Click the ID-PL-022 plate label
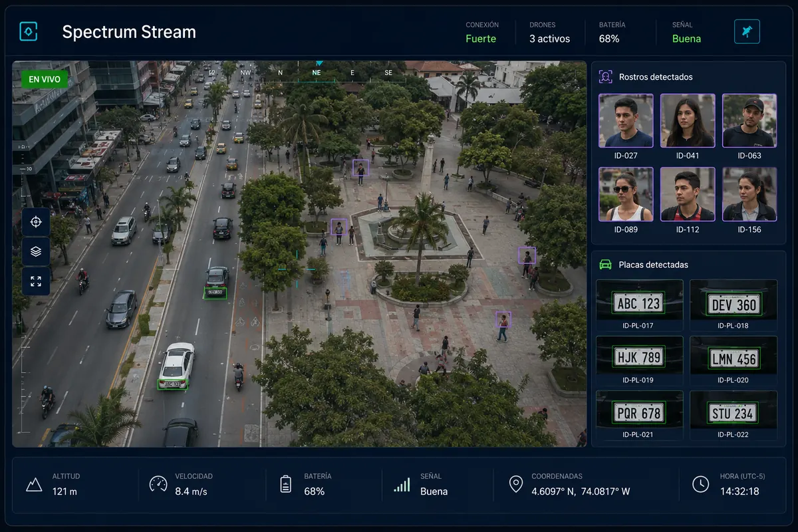798x532 pixels. point(733,435)
